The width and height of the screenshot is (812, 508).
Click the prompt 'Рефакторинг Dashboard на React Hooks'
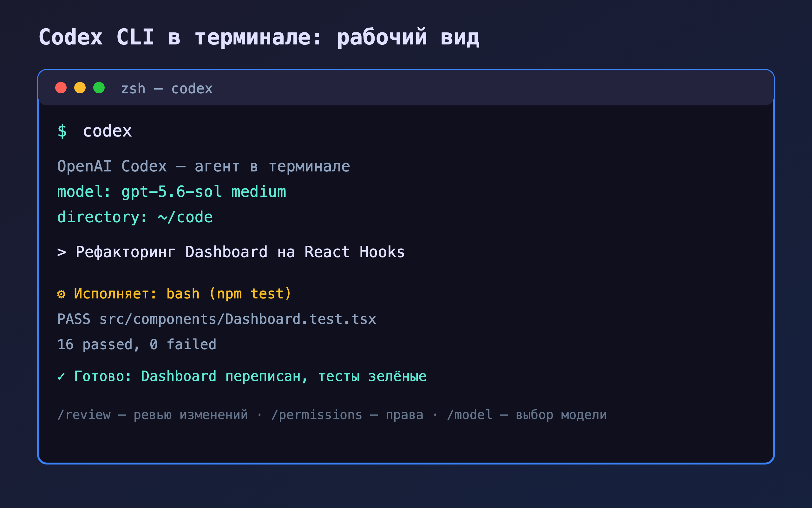coord(240,252)
